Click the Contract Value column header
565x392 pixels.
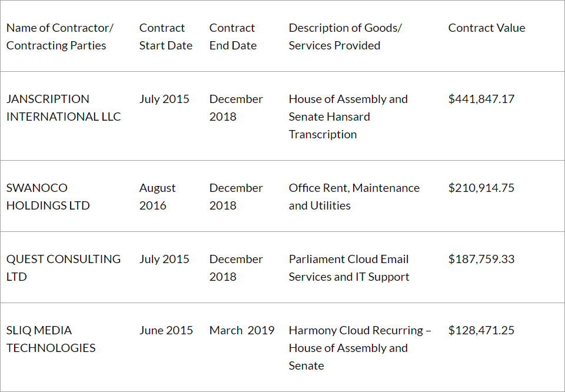click(487, 28)
